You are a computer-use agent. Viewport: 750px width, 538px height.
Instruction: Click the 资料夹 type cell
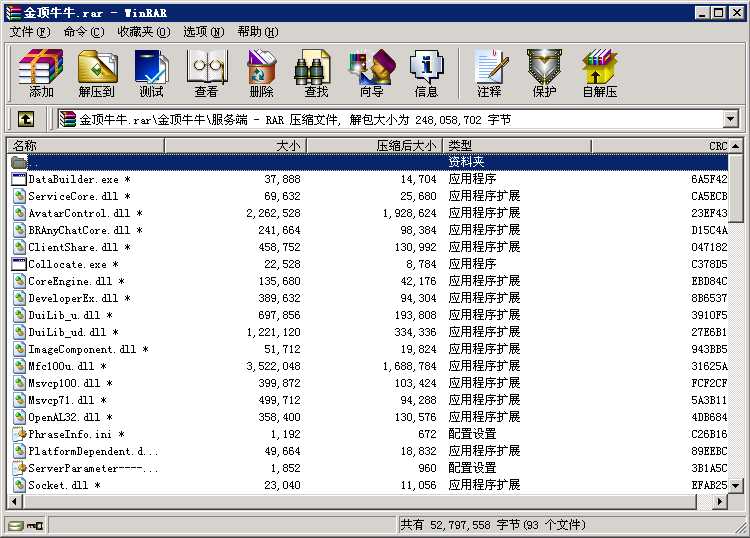click(466, 162)
